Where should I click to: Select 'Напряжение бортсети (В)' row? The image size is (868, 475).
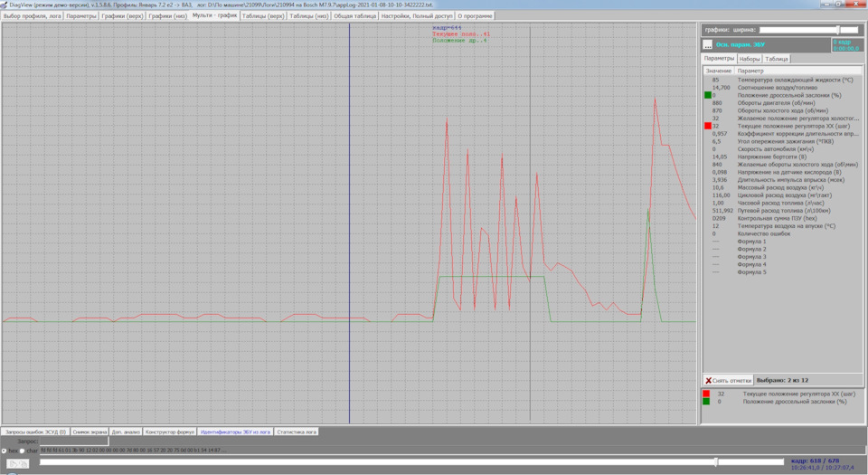click(x=783, y=157)
